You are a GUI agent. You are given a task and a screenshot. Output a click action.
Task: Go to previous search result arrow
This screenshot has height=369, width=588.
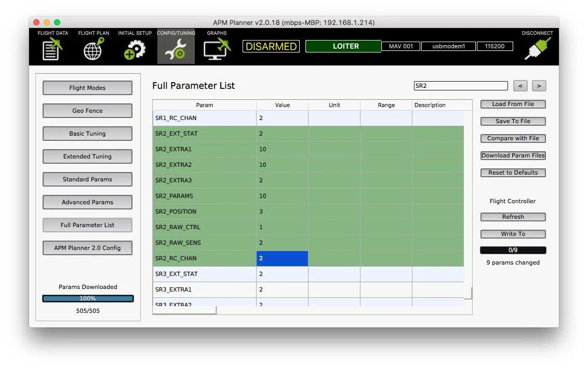[520, 86]
